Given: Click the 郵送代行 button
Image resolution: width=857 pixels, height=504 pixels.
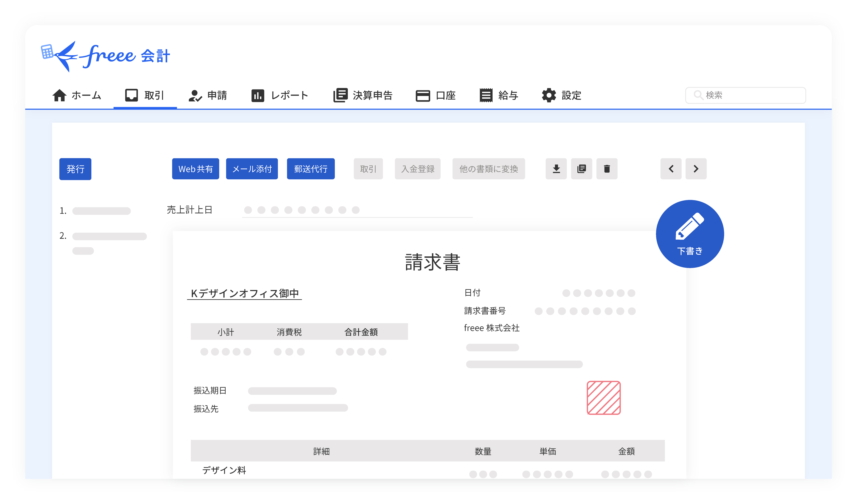Looking at the screenshot, I should click(310, 169).
